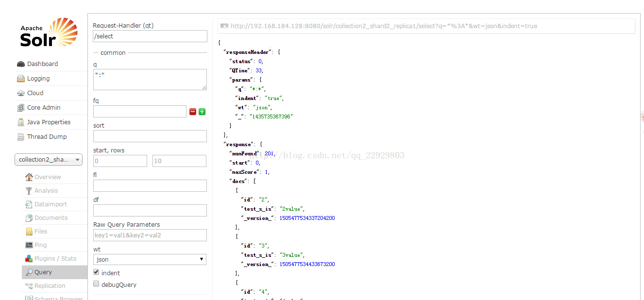Open Thread Dump menu item
The width and height of the screenshot is (644, 300).
47,137
